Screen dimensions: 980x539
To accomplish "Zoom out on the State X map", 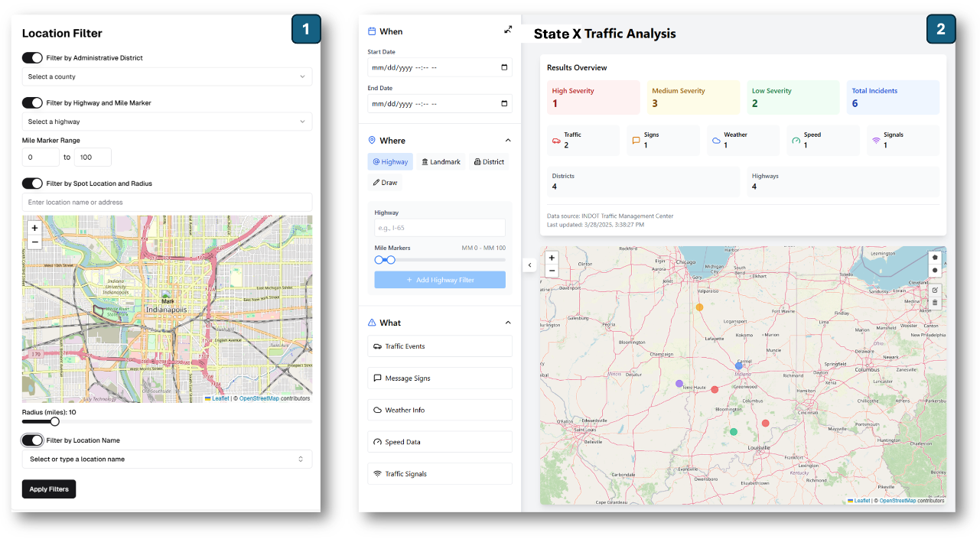I will (552, 271).
